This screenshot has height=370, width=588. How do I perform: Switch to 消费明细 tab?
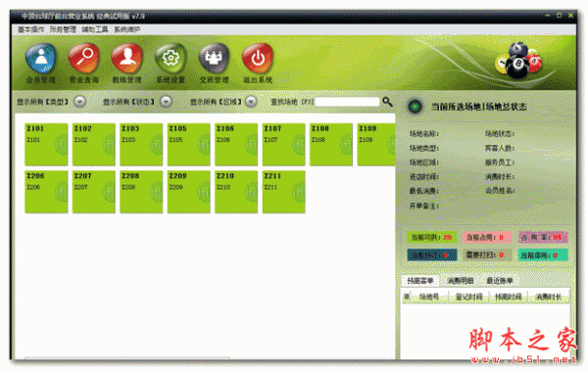pyautogui.click(x=461, y=281)
